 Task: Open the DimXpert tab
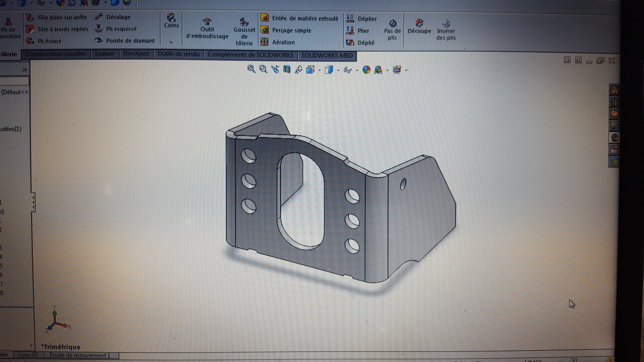pos(136,54)
